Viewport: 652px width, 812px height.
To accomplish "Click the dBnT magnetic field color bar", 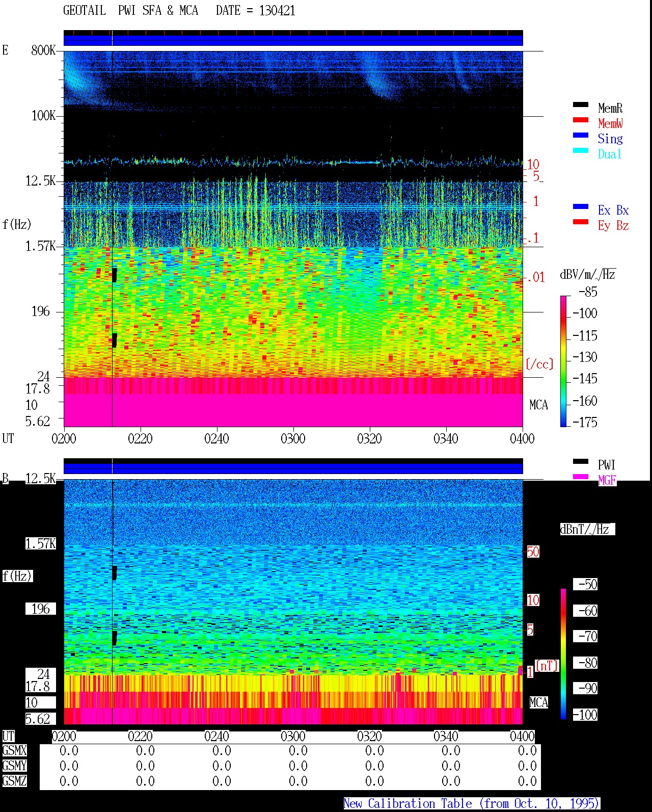I will click(563, 654).
